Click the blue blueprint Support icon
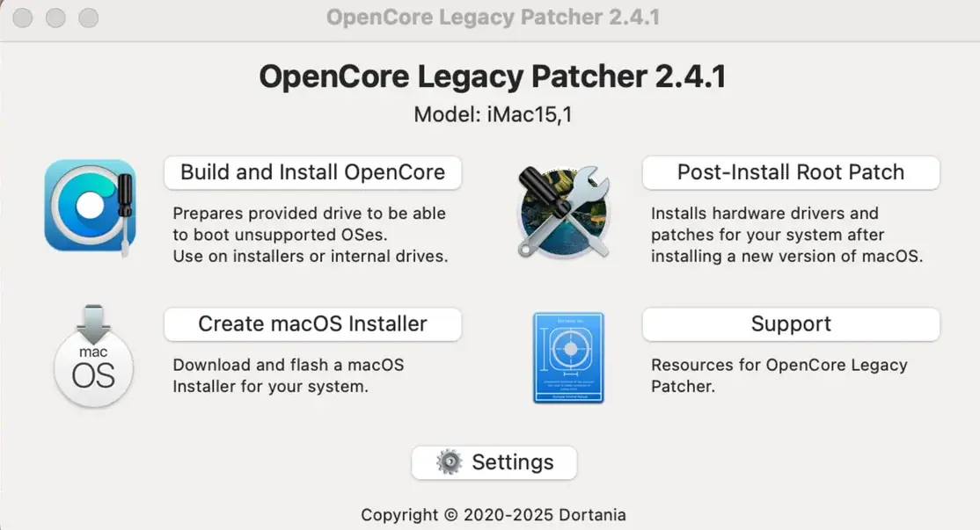Image resolution: width=980 pixels, height=530 pixels. [x=569, y=358]
